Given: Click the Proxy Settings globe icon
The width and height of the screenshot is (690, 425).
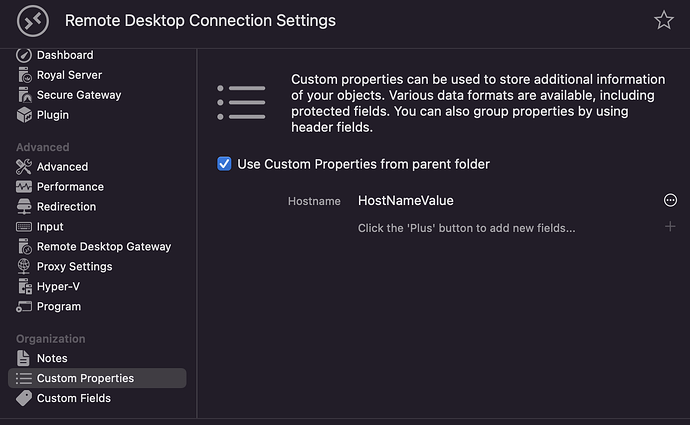Looking at the screenshot, I should tap(25, 267).
